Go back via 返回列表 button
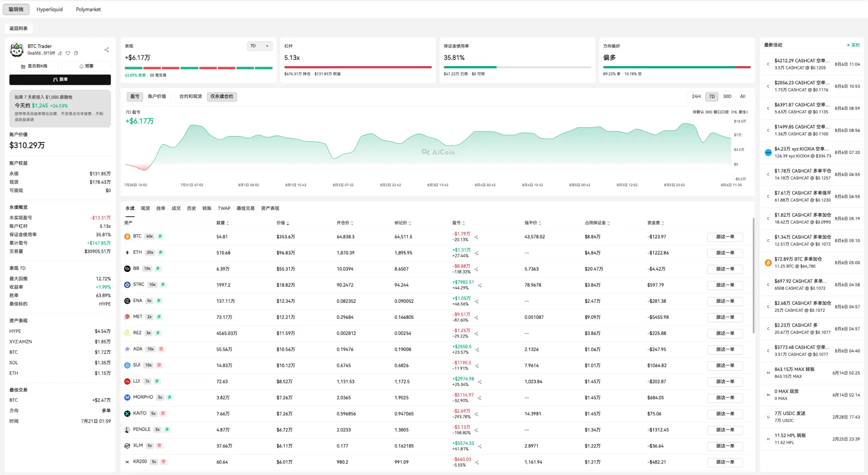Screen dimensions: 868x475 [x=19, y=28]
